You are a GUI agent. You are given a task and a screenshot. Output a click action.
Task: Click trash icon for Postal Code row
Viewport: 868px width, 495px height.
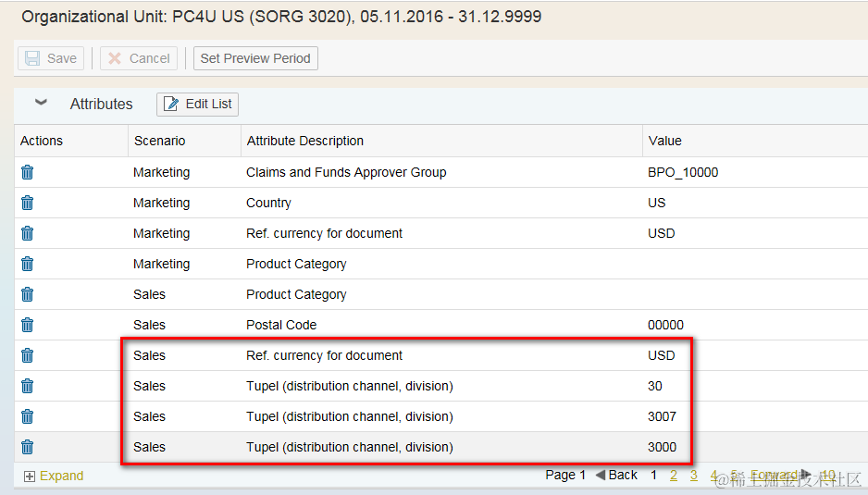tap(28, 325)
